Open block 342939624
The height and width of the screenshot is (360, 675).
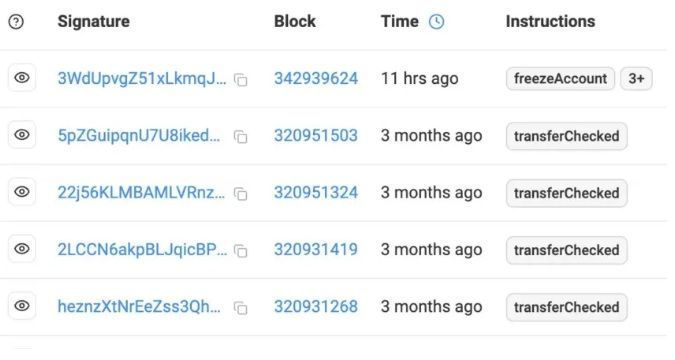(x=316, y=78)
